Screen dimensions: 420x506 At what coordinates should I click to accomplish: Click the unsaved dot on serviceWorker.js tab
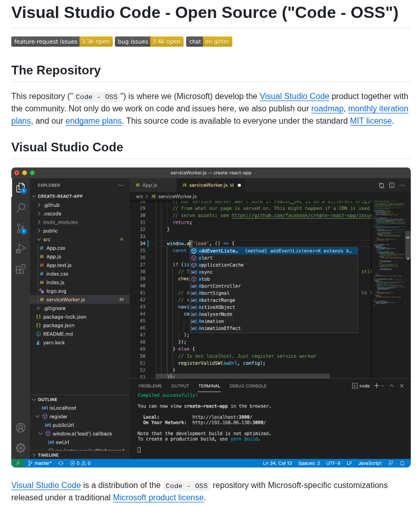click(x=239, y=185)
